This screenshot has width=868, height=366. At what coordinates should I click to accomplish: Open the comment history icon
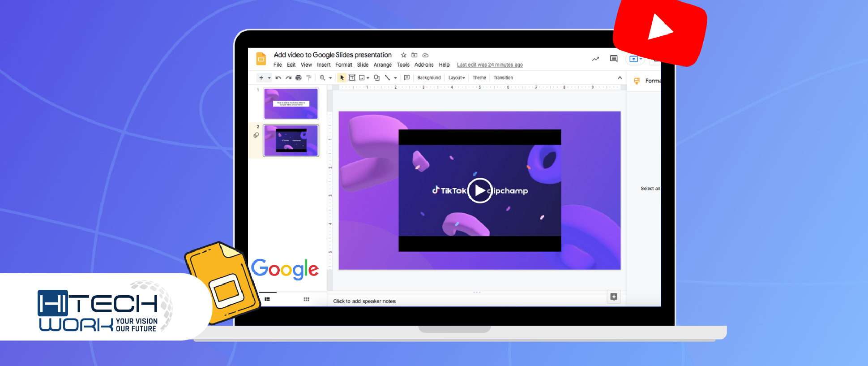click(614, 59)
